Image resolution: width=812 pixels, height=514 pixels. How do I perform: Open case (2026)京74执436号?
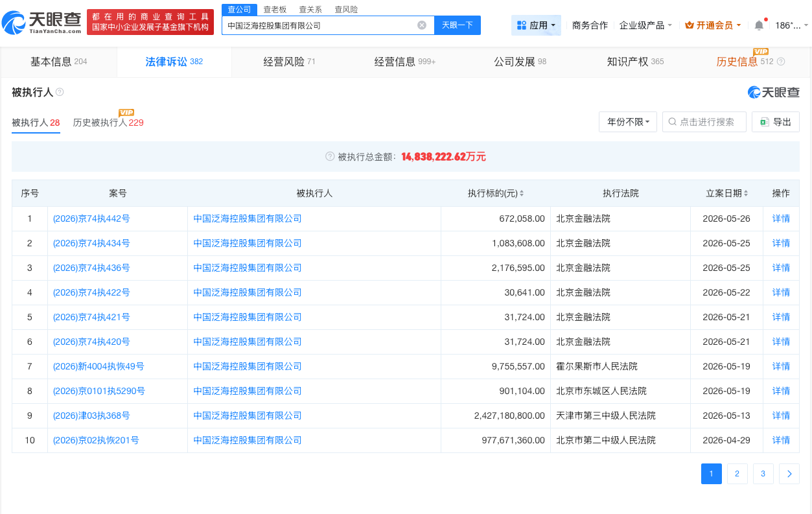91,268
